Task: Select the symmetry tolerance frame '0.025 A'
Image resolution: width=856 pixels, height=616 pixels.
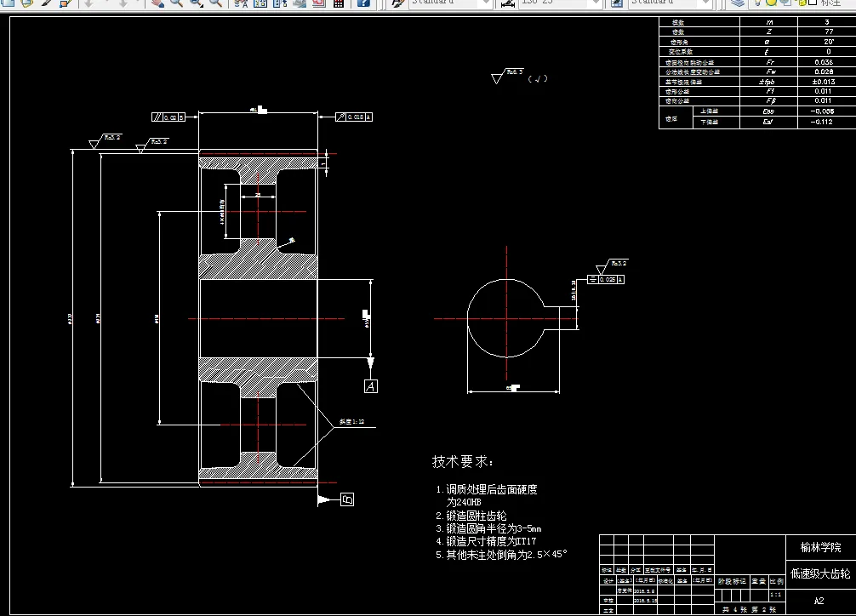Action: (x=606, y=279)
